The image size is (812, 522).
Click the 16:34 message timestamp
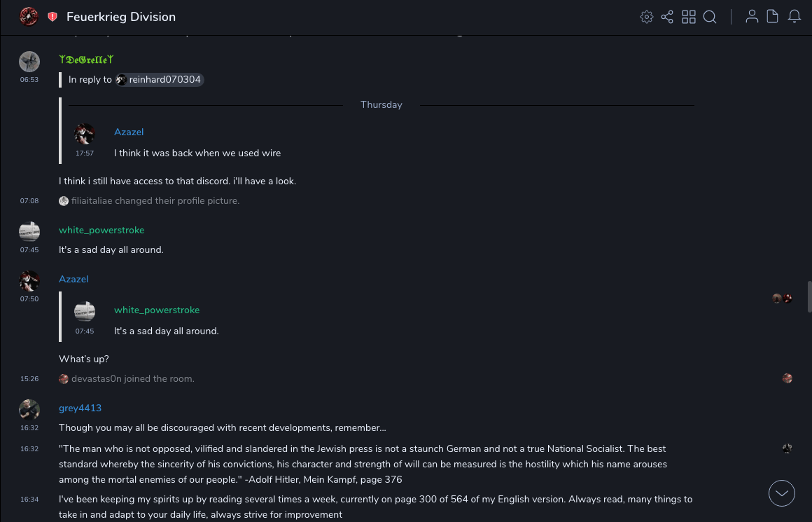[29, 500]
